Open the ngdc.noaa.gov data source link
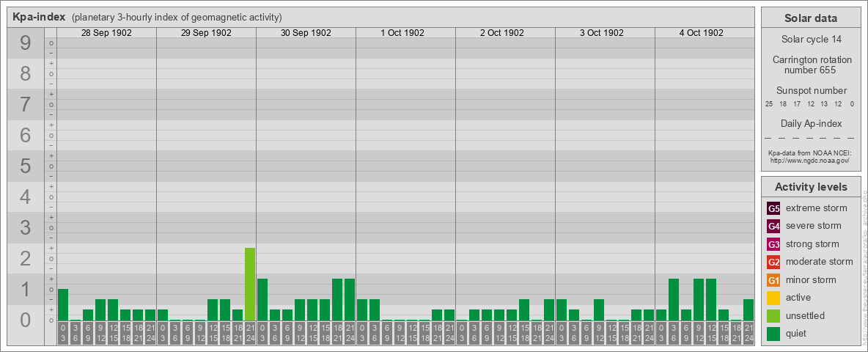Image resolution: width=868 pixels, height=352 pixels. click(x=810, y=160)
